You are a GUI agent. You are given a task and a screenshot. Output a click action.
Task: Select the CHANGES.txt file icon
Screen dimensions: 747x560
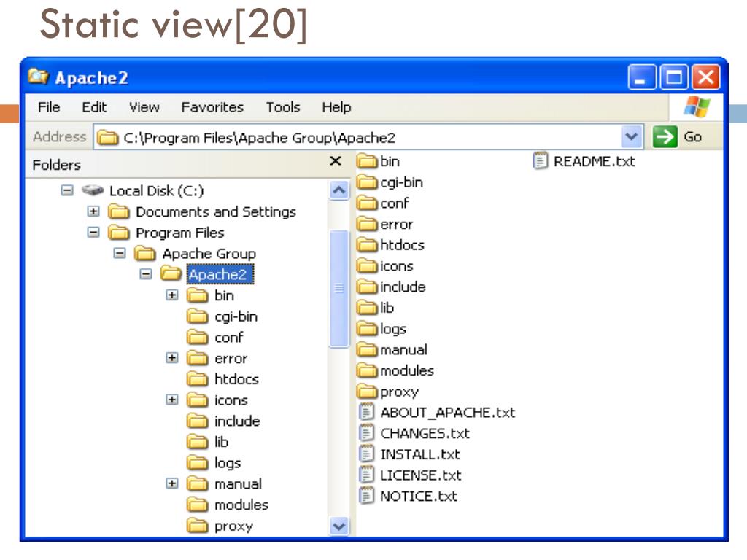pyautogui.click(x=366, y=433)
